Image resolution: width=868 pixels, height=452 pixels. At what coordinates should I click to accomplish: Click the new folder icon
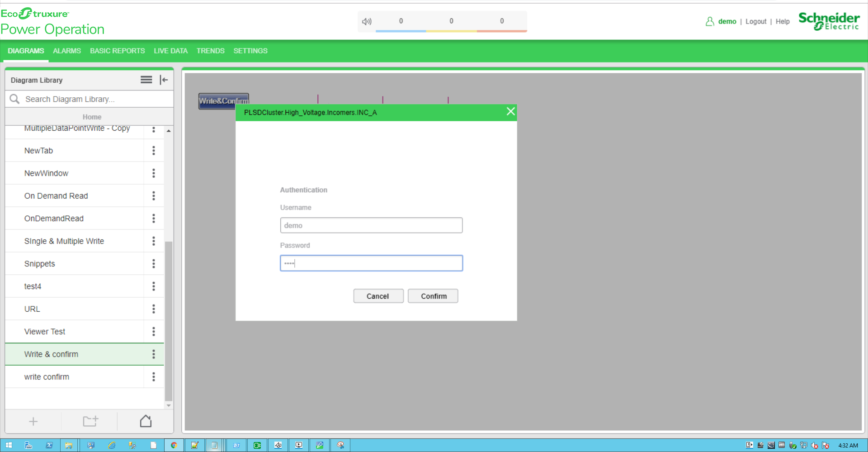[x=90, y=421]
